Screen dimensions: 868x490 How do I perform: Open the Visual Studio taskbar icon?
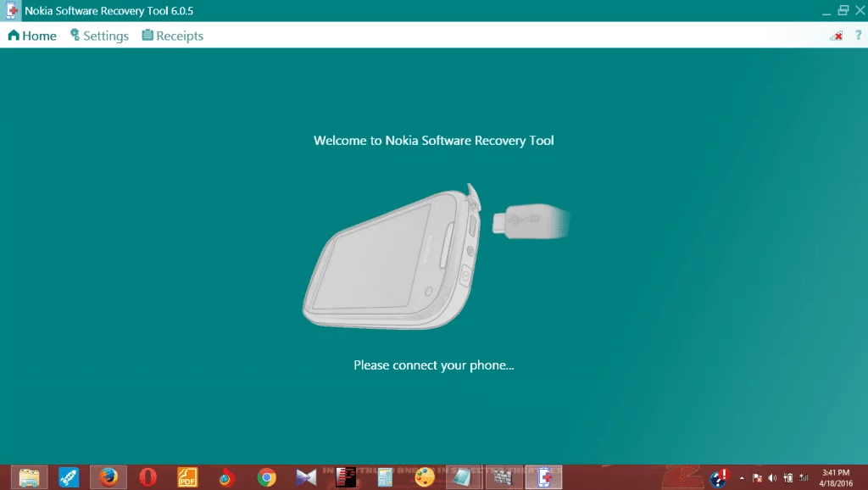[306, 477]
